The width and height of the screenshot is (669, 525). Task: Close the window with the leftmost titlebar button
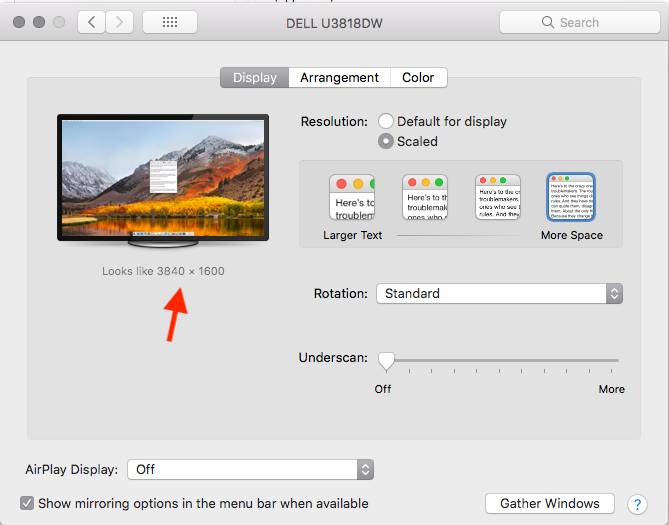(x=19, y=22)
